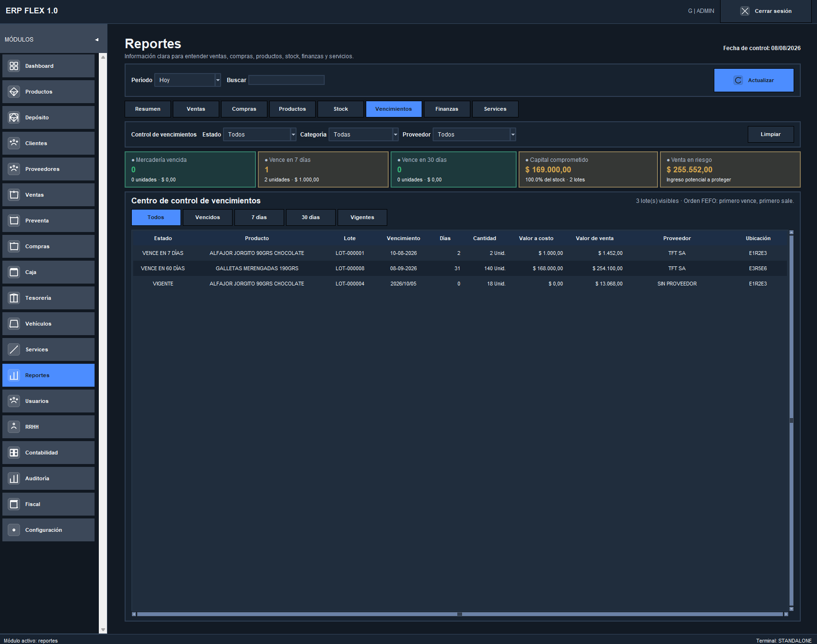Click the $ 254.100,00 sale value

(607, 268)
